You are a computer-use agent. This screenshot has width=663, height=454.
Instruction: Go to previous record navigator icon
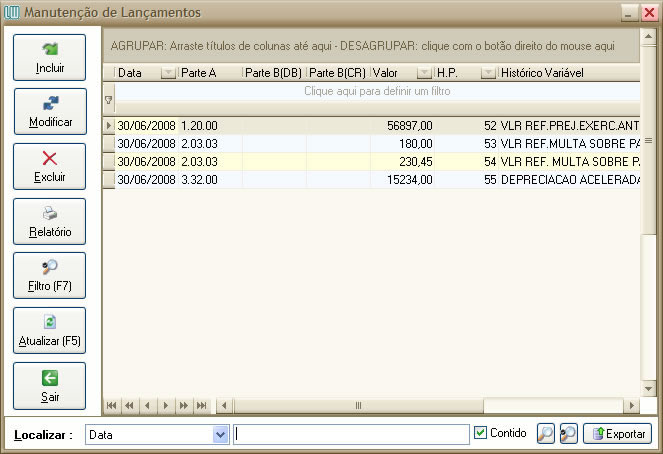click(148, 406)
